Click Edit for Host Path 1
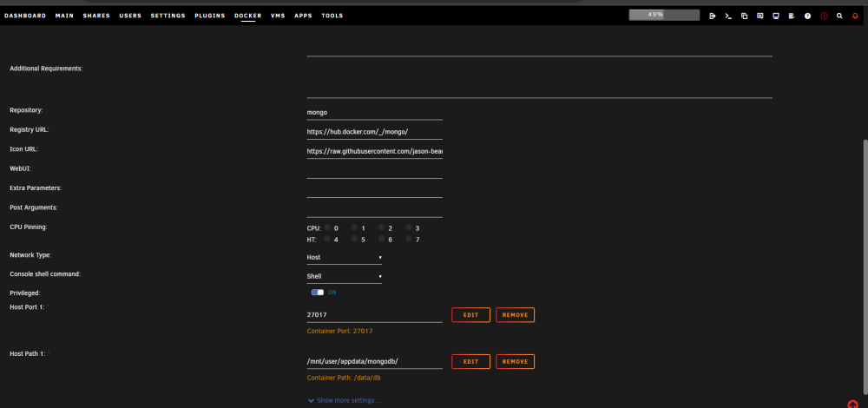 pos(470,361)
